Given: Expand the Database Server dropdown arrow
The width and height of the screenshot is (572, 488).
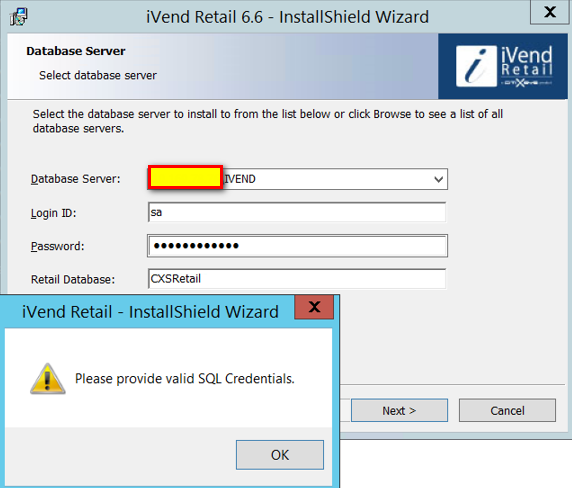Looking at the screenshot, I should (438, 179).
